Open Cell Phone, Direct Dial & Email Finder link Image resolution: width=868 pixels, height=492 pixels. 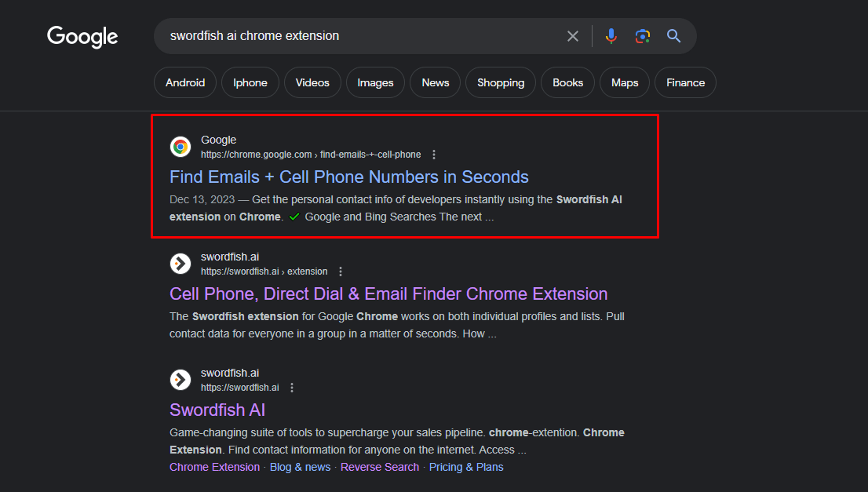[388, 294]
